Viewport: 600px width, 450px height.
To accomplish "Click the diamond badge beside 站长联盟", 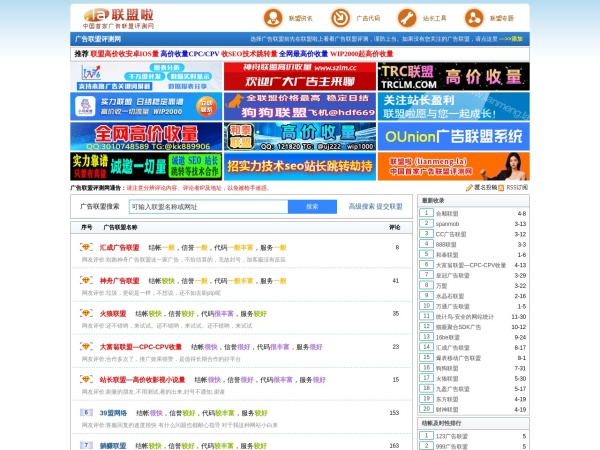I will (x=86, y=380).
